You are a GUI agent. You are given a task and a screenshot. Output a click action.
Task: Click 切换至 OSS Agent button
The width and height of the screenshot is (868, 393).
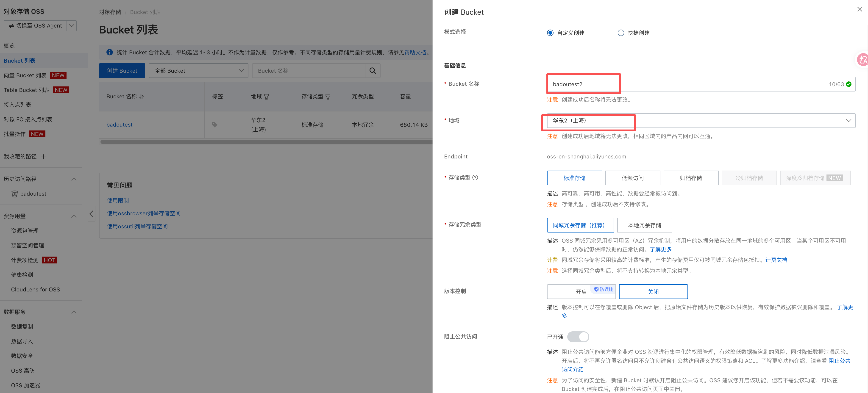pyautogui.click(x=35, y=26)
